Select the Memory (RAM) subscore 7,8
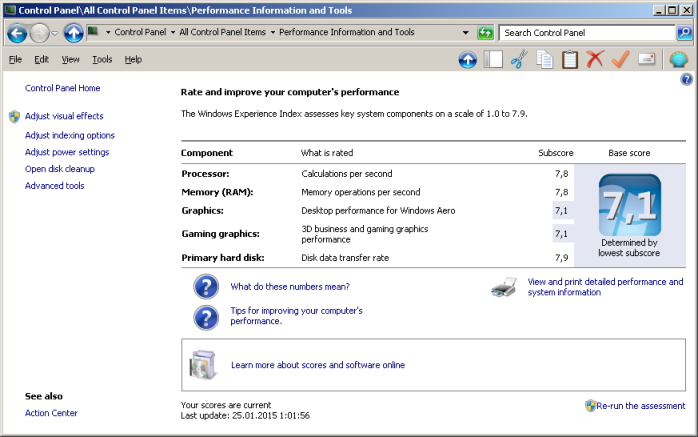Image resolution: width=698 pixels, height=437 pixels. (561, 192)
